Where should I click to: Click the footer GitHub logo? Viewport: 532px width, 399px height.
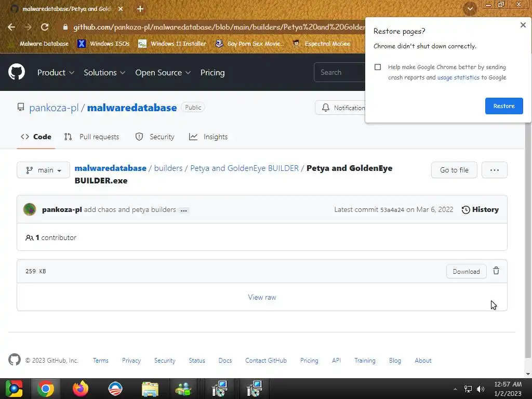(15, 360)
